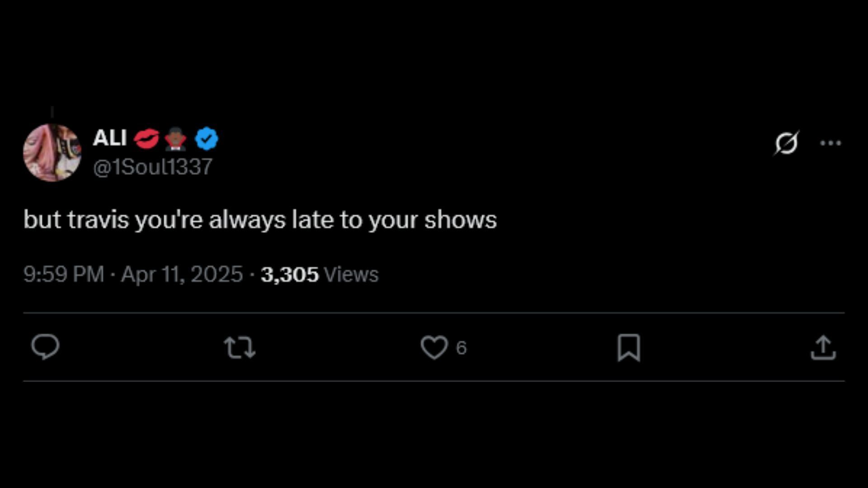Click the display name ALI

point(110,138)
